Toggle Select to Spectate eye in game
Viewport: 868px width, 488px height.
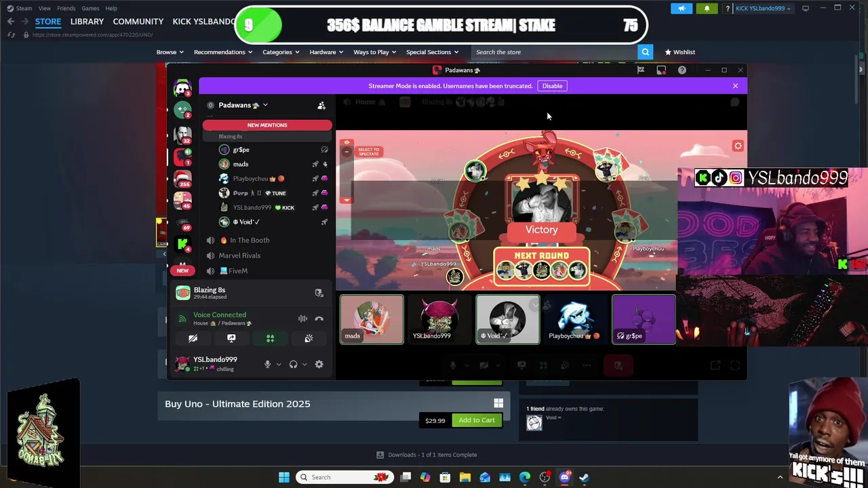point(347,143)
